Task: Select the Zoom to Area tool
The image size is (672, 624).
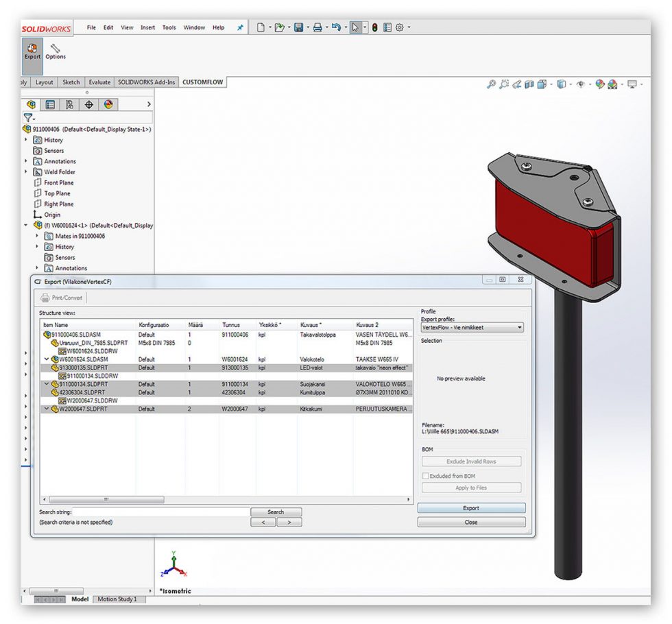Action: click(505, 84)
